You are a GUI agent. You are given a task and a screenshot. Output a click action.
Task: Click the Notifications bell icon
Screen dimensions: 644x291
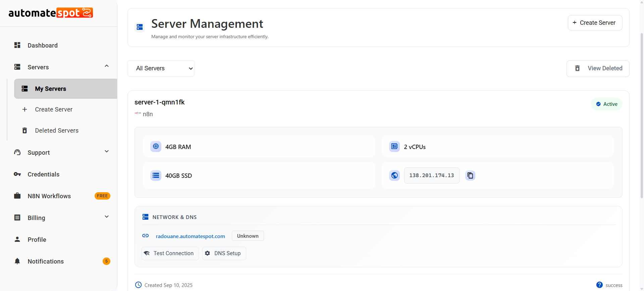17,261
